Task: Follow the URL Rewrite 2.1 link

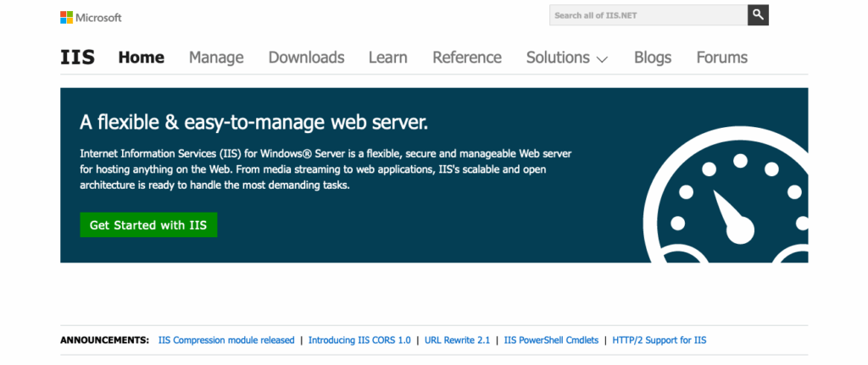Action: point(457,340)
